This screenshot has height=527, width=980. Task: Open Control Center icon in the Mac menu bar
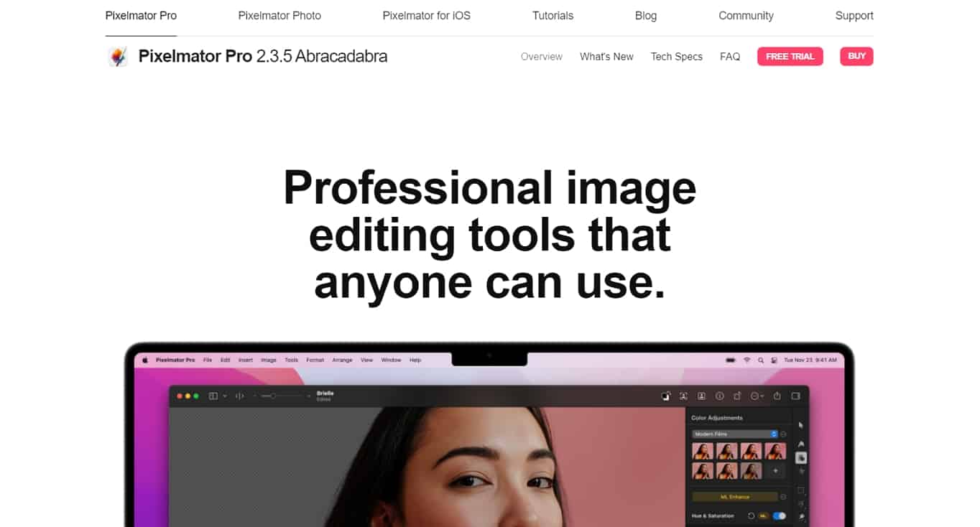[x=774, y=360]
